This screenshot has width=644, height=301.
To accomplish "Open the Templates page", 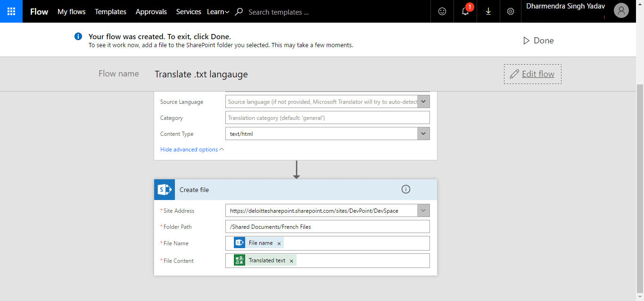I will pos(111,12).
